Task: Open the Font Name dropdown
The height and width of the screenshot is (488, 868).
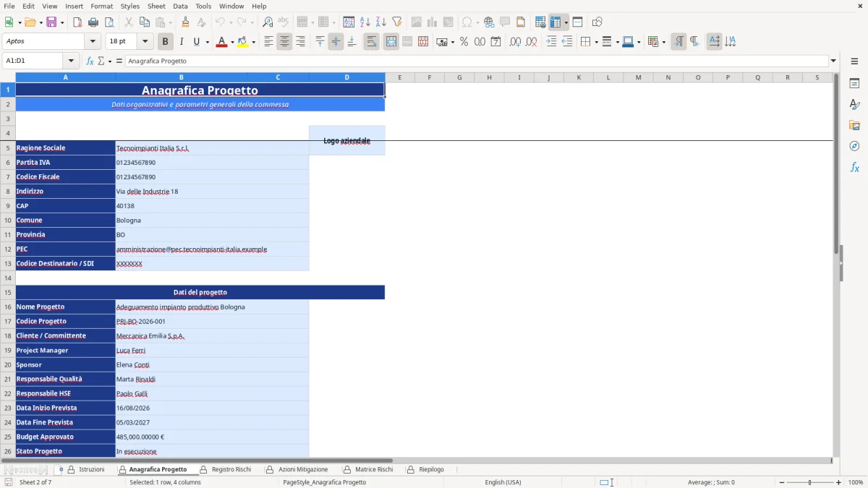Action: pyautogui.click(x=93, y=42)
